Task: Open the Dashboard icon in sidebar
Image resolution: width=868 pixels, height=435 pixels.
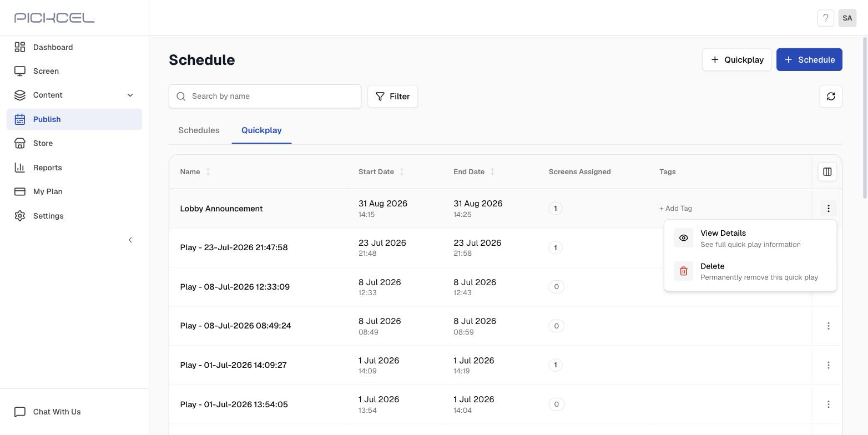Action: tap(20, 47)
